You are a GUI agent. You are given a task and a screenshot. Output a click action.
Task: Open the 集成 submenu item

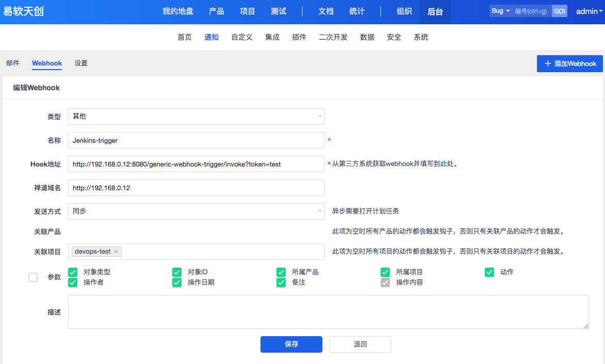coord(272,37)
